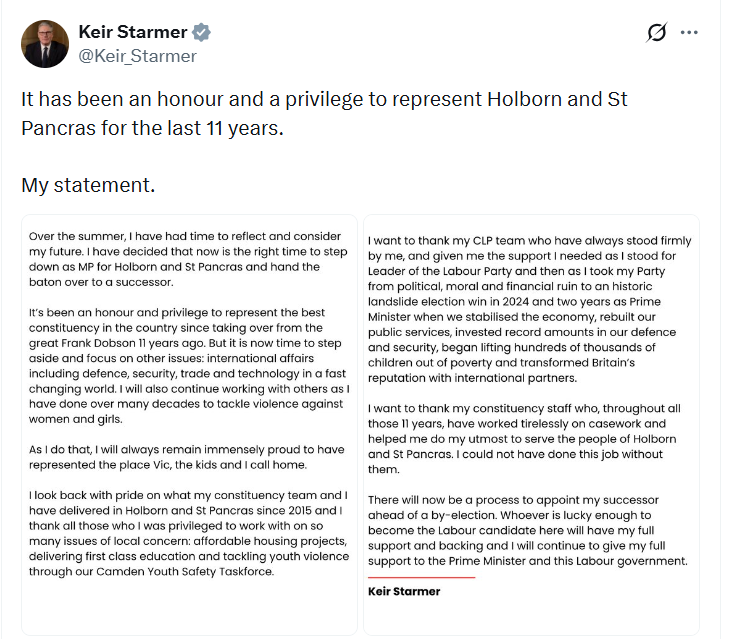The image size is (729, 639).
Task: Click the by-election successor paragraph
Action: 527,530
